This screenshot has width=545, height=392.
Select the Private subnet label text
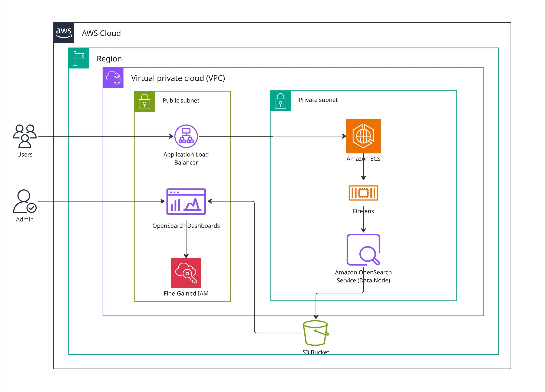[318, 100]
